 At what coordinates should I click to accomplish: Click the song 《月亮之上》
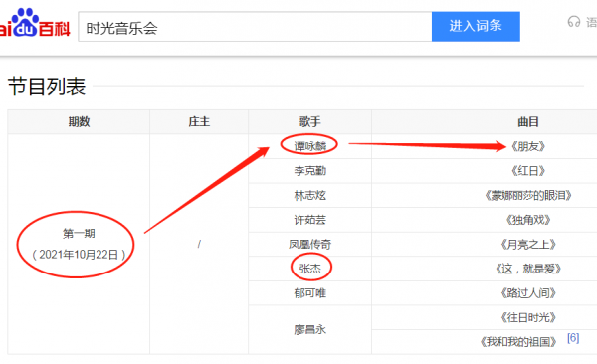[x=528, y=244]
